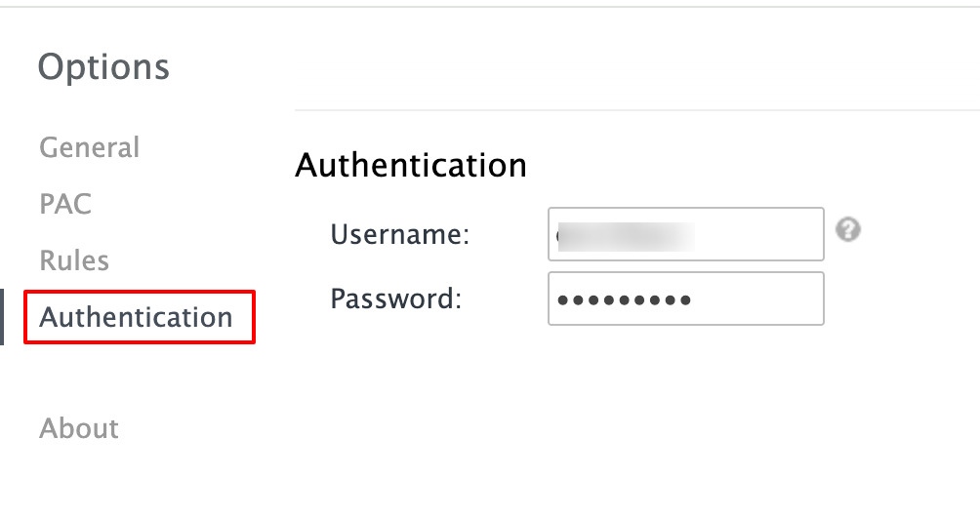Open the Rules section
Screen dimensions: 980x517
[x=74, y=261]
